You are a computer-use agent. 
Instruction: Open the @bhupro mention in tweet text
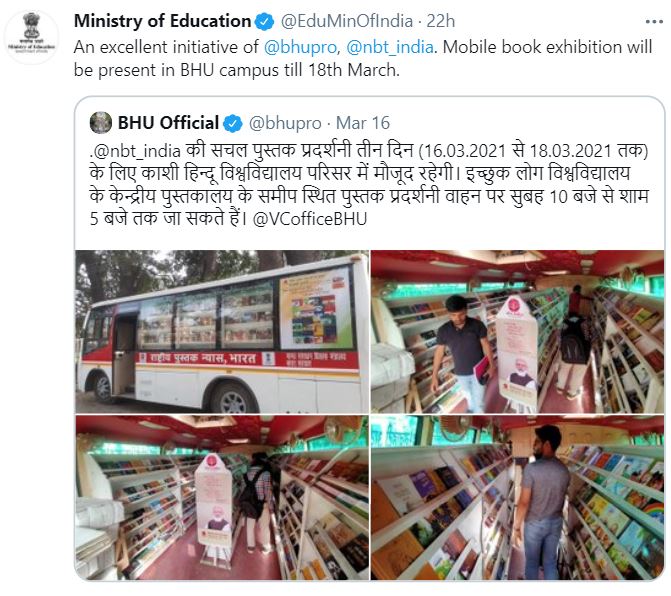pyautogui.click(x=300, y=47)
